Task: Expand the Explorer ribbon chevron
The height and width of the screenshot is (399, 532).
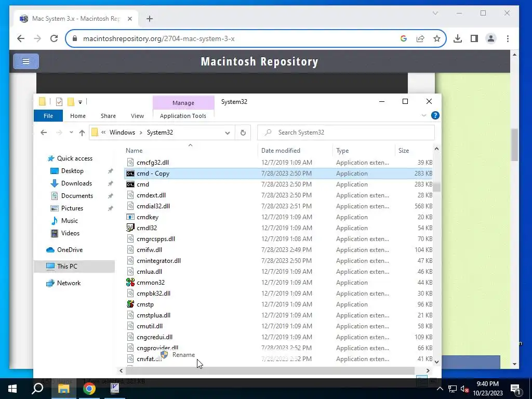Action: click(424, 116)
